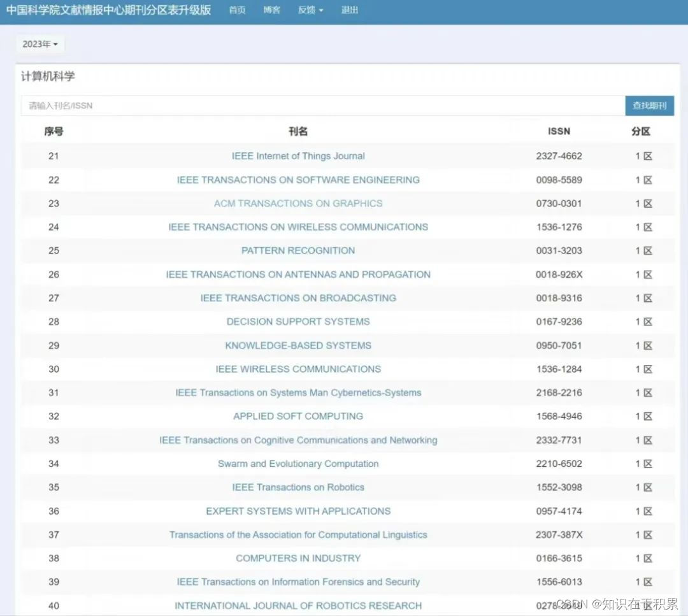Viewport: 688px width, 616px height.
Task: Click the ISSN column header
Action: click(559, 132)
